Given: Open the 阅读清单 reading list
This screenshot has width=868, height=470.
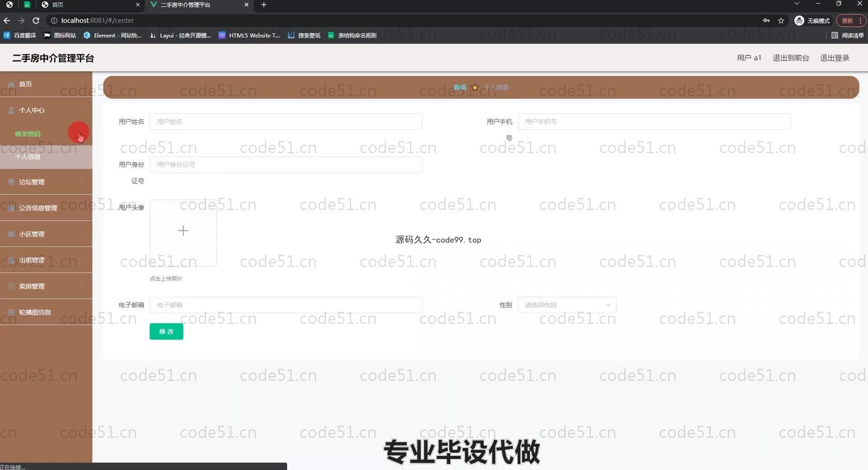Looking at the screenshot, I should click(847, 35).
